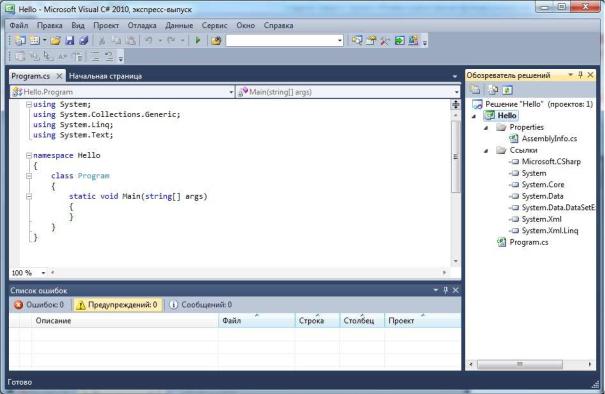605x394 pixels.
Task: Click the Properties Window toolbar icon
Action: tap(371, 40)
